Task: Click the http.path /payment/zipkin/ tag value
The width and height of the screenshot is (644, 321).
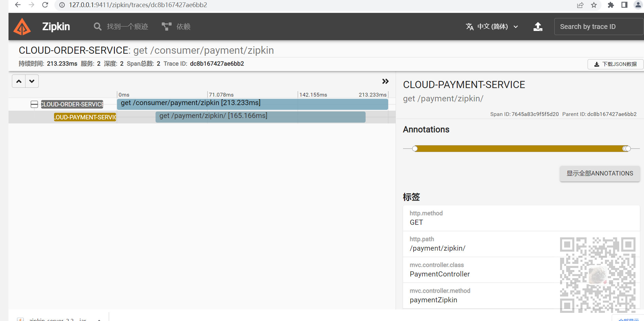Action: point(438,248)
